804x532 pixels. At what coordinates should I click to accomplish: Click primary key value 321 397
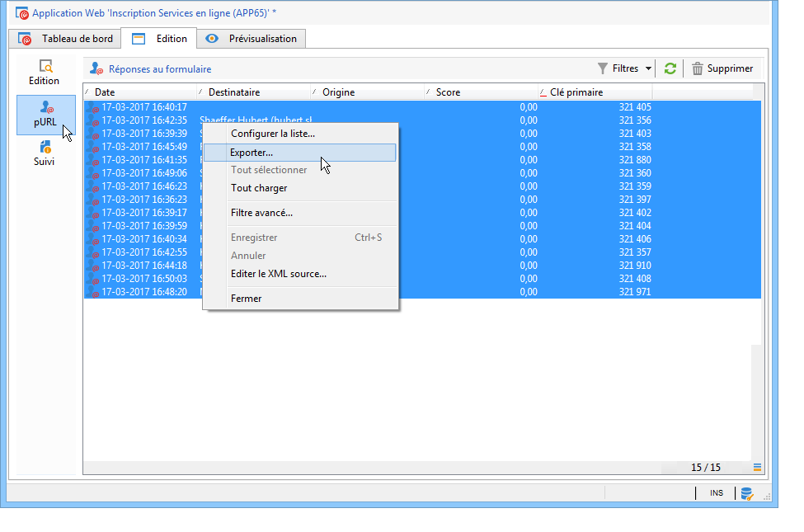click(x=635, y=199)
